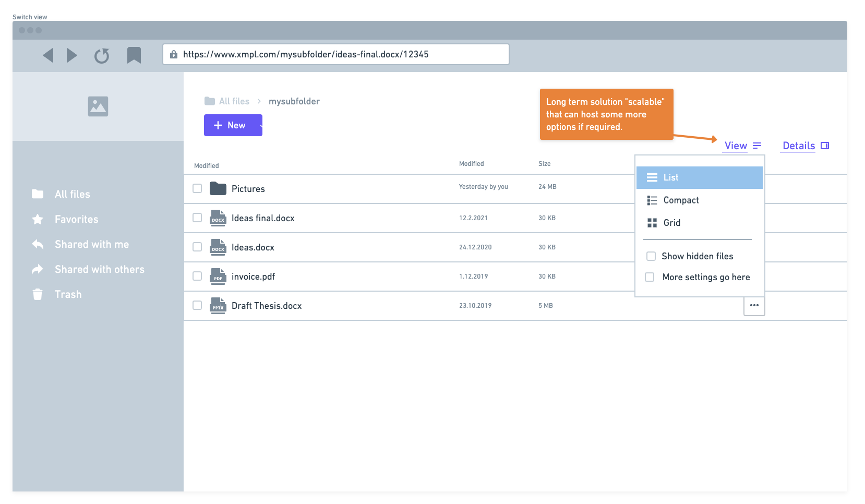Click the All files breadcrumb link
Viewport: 865px width, 504px height.
point(234,101)
